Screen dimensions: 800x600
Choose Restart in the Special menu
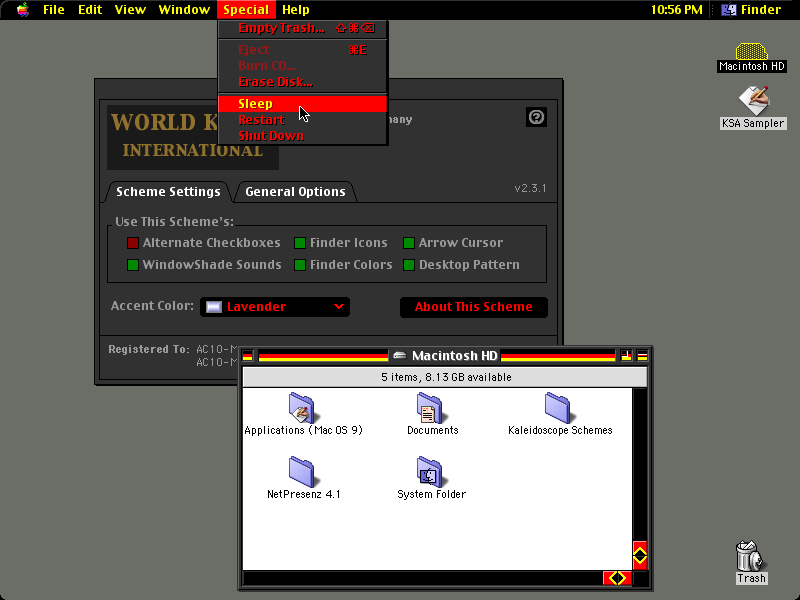point(303,120)
